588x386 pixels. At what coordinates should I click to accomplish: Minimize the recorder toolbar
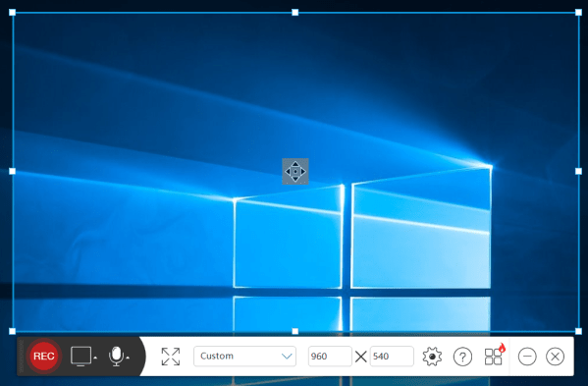527,357
